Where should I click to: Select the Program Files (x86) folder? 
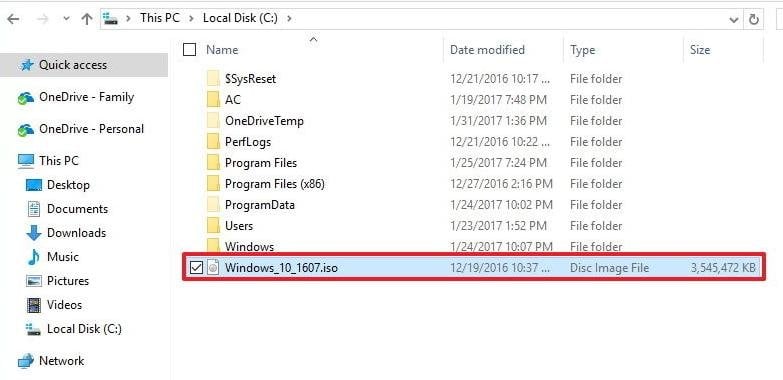[275, 184]
